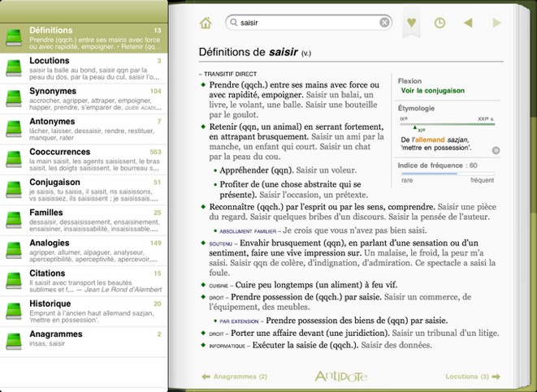Image resolution: width=537 pixels, height=392 pixels.
Task: Follow the Voir la conjugaison link
Action: 432,91
